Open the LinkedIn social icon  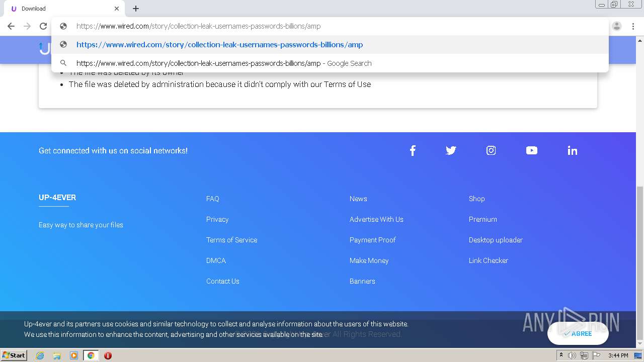tap(573, 150)
